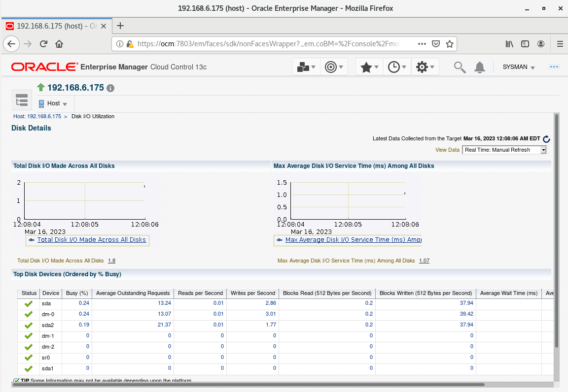Close the 192.168.6.175 (host) tab
This screenshot has height=392, width=568.
point(103,26)
